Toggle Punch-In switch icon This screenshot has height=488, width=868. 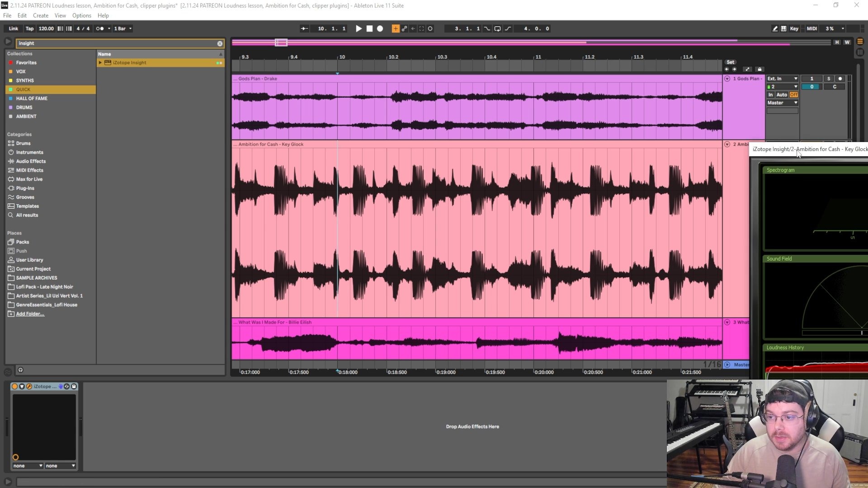[487, 28]
